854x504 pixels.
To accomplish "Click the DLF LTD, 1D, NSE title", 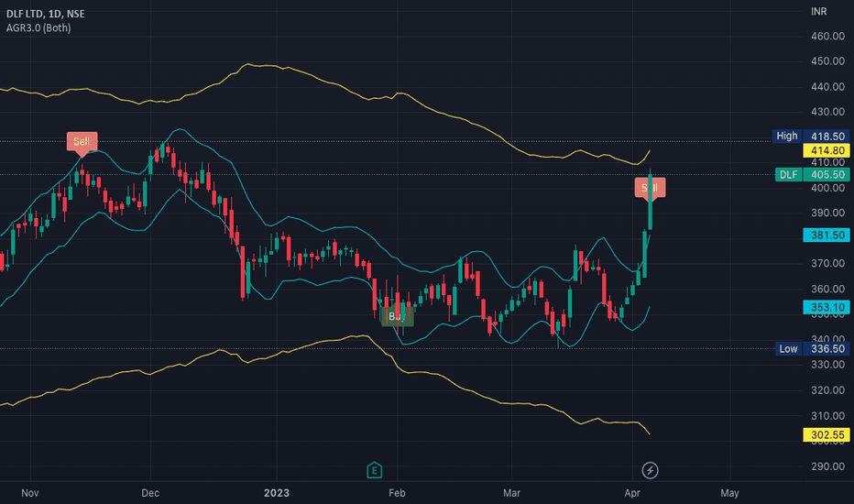I will pyautogui.click(x=46, y=14).
